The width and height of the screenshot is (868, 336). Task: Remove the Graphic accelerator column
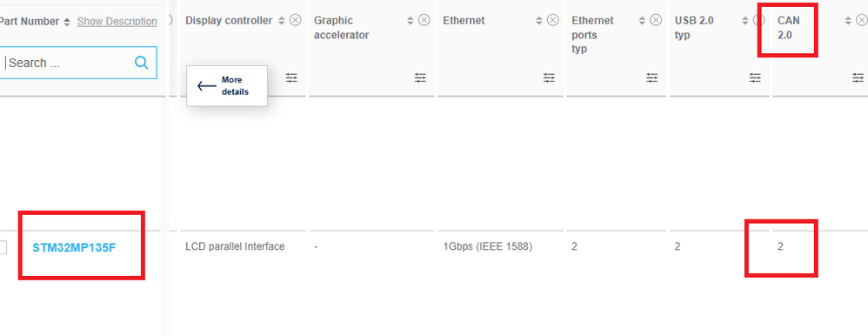tap(424, 21)
